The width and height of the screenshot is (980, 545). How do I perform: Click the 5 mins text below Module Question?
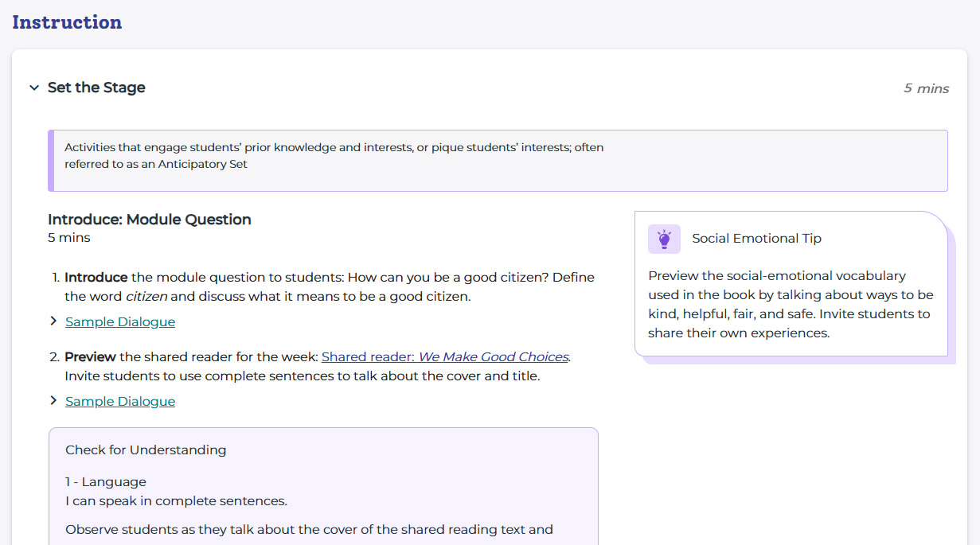point(69,238)
